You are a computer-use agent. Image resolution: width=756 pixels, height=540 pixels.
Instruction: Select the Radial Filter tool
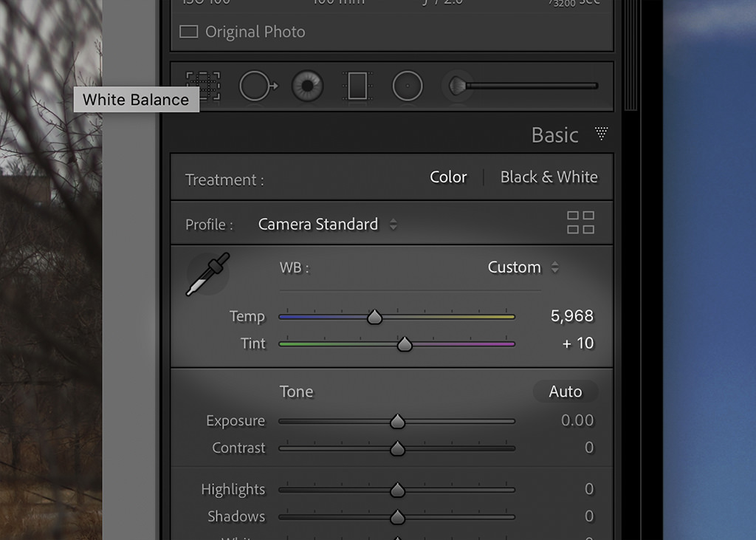point(408,86)
